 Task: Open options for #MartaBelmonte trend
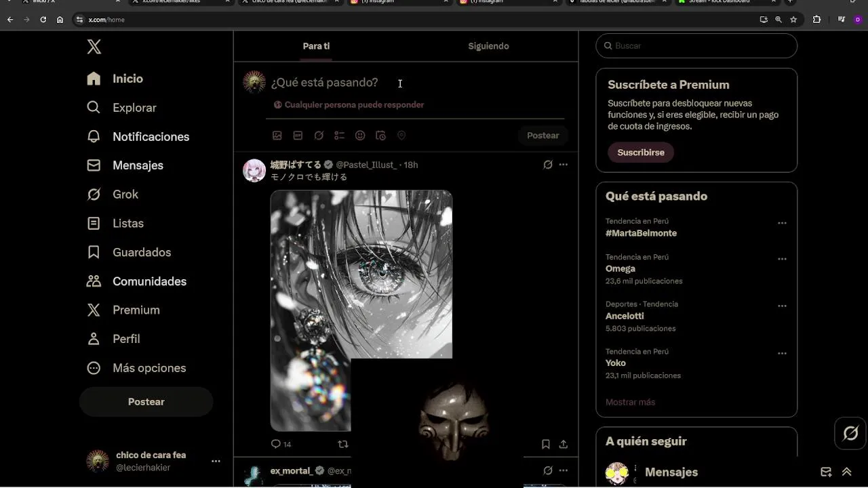[782, 223]
